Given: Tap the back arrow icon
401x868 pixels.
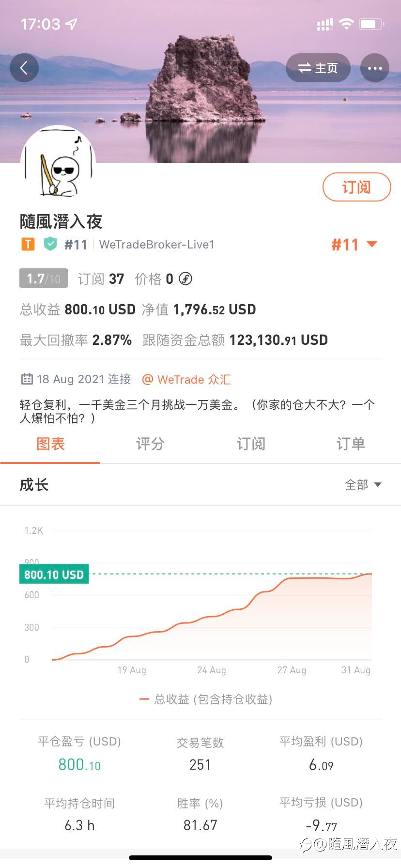Looking at the screenshot, I should point(24,68).
